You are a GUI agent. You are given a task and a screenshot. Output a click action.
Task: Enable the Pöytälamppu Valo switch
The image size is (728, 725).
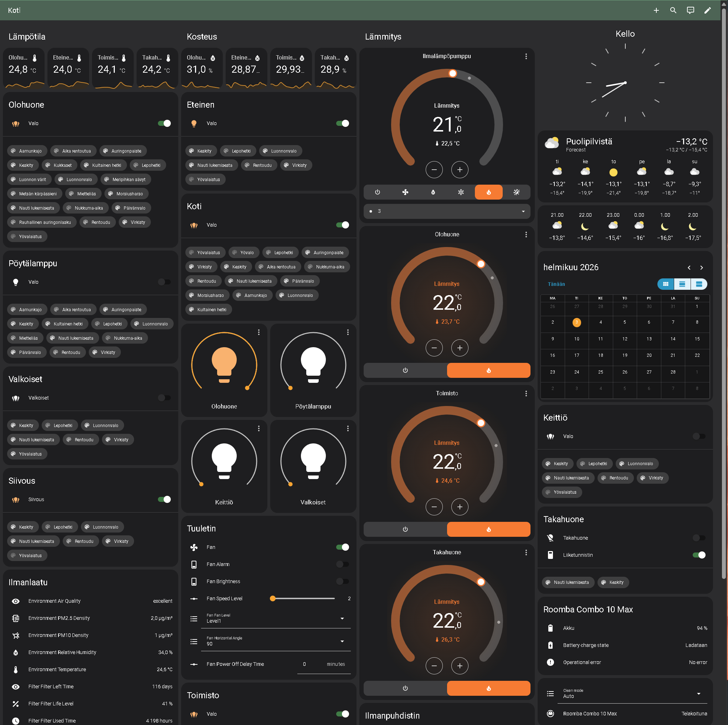point(164,282)
